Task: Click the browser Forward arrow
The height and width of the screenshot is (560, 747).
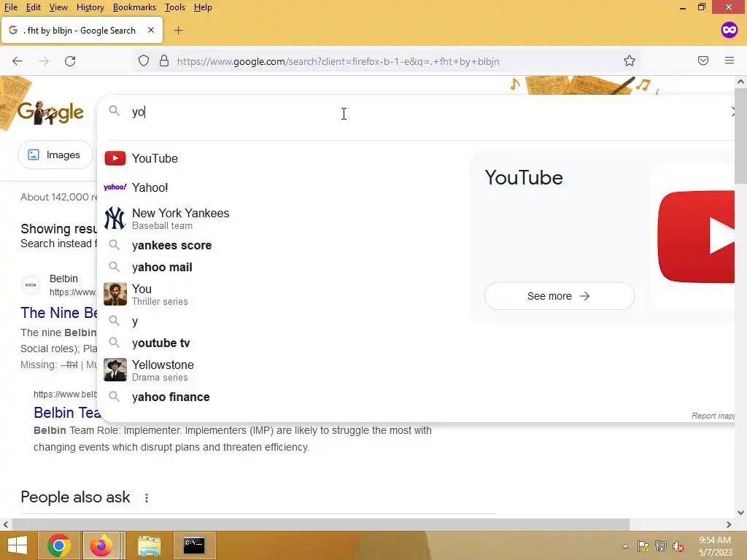Action: click(44, 61)
